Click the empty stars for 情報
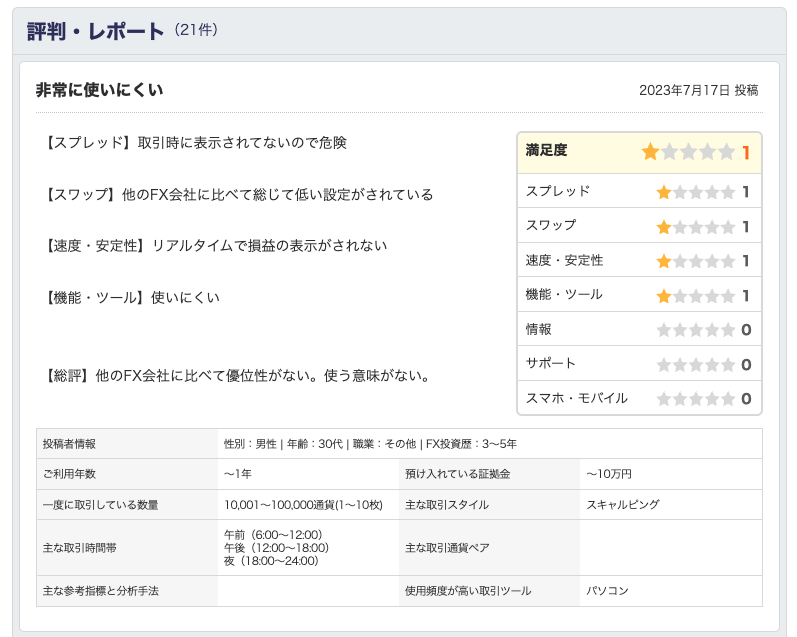Image resolution: width=797 pixels, height=637 pixels. click(695, 330)
